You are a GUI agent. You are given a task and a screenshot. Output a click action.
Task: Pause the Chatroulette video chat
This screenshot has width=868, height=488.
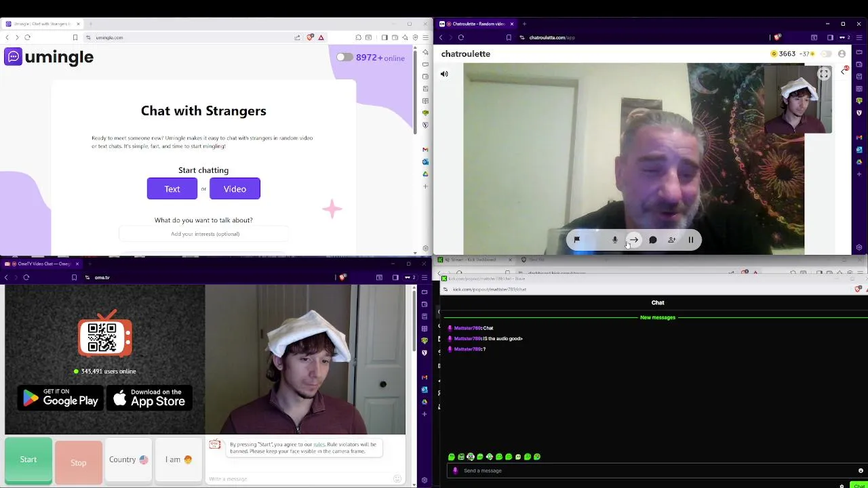click(x=691, y=239)
